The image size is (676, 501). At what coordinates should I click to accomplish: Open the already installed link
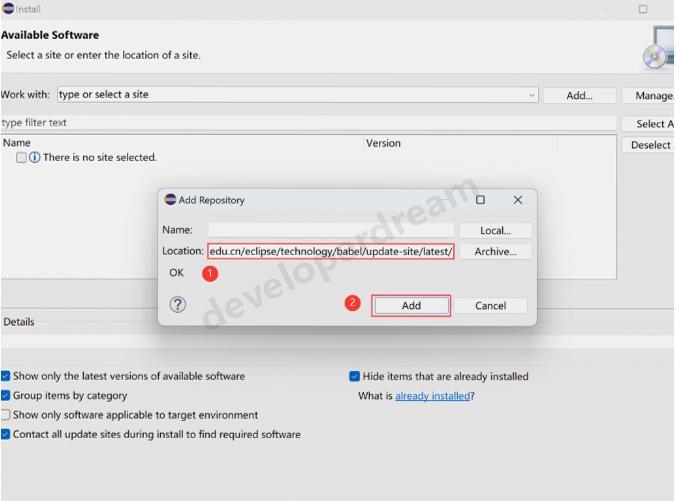pos(432,396)
